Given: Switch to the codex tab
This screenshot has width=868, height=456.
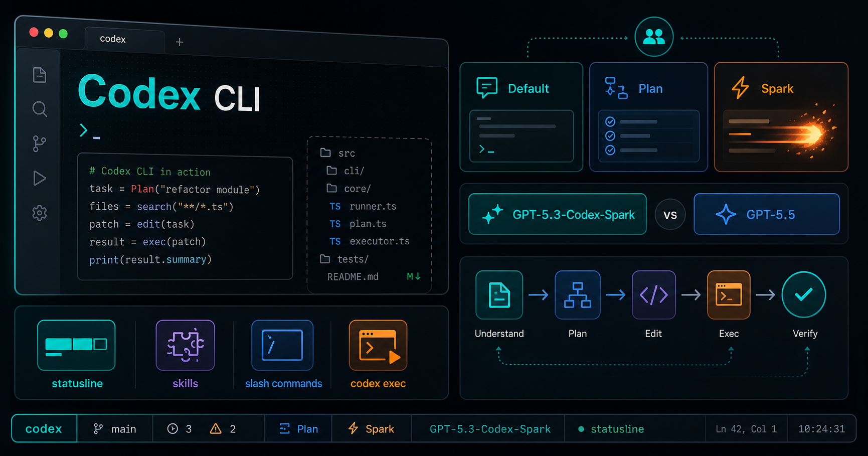Looking at the screenshot, I should point(125,40).
